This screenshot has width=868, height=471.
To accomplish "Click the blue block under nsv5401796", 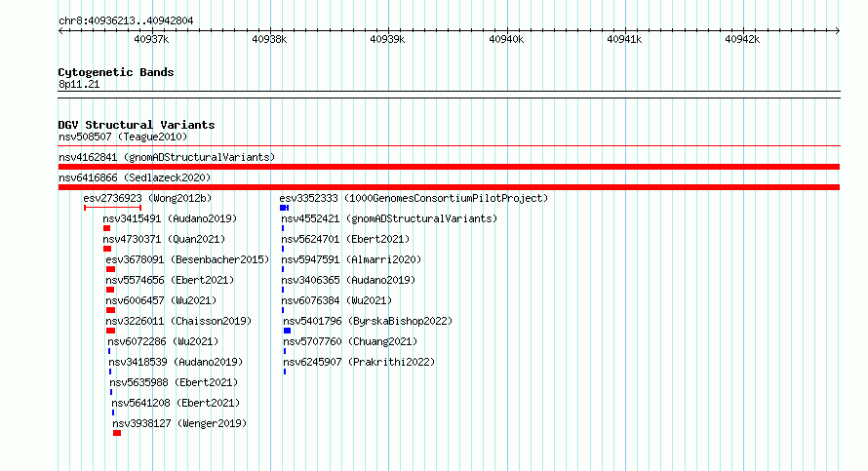I will point(288,331).
